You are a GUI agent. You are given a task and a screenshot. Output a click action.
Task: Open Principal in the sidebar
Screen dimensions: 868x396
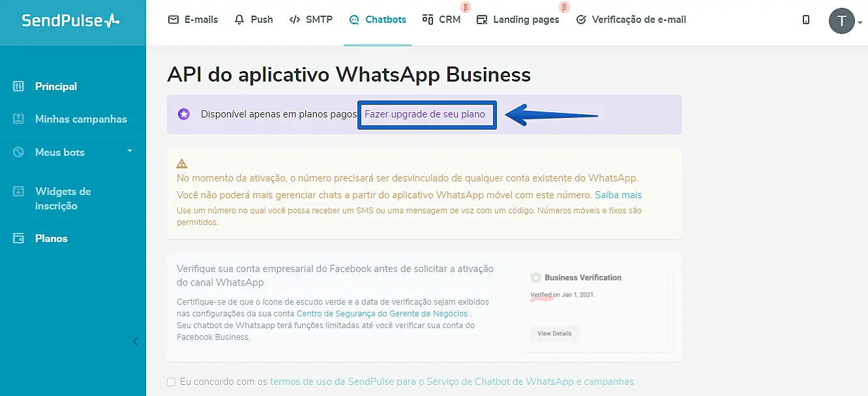56,86
